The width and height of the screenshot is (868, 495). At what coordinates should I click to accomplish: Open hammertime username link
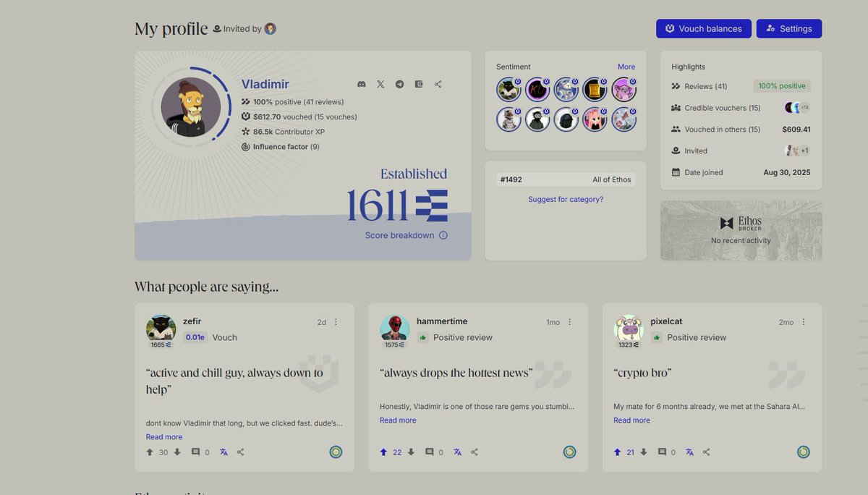[x=442, y=321]
